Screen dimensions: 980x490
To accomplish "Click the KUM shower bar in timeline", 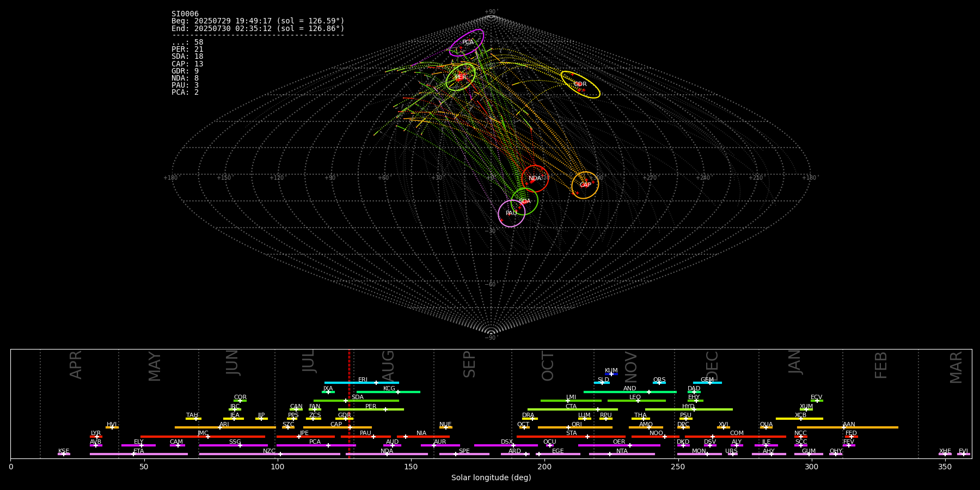I will (611, 374).
